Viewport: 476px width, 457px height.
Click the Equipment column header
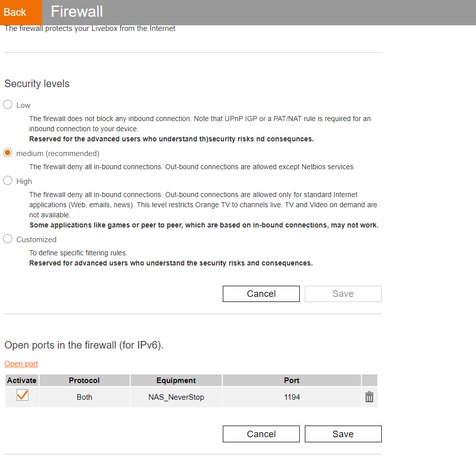pyautogui.click(x=176, y=380)
